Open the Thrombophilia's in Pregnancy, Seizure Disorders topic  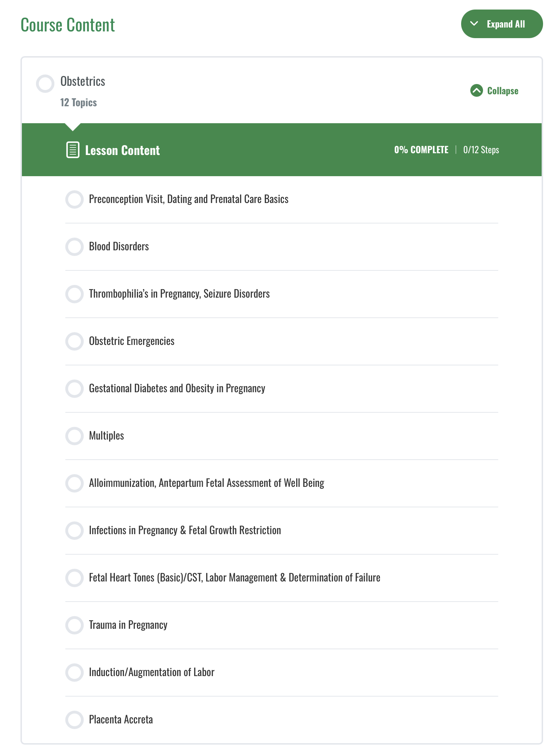click(179, 294)
